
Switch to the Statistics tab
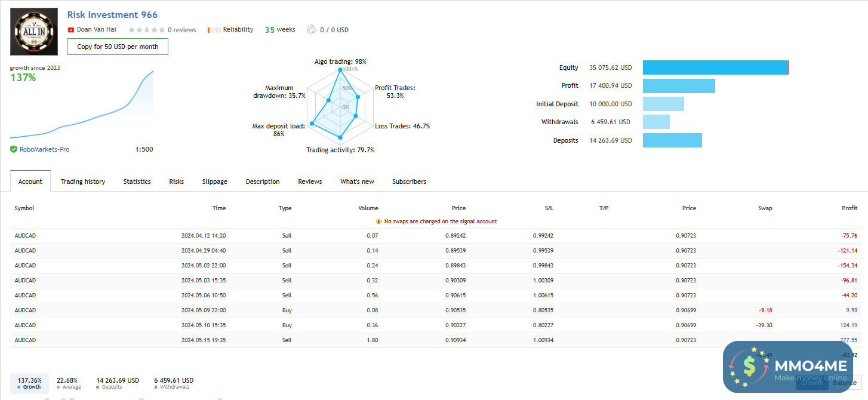[x=137, y=181]
